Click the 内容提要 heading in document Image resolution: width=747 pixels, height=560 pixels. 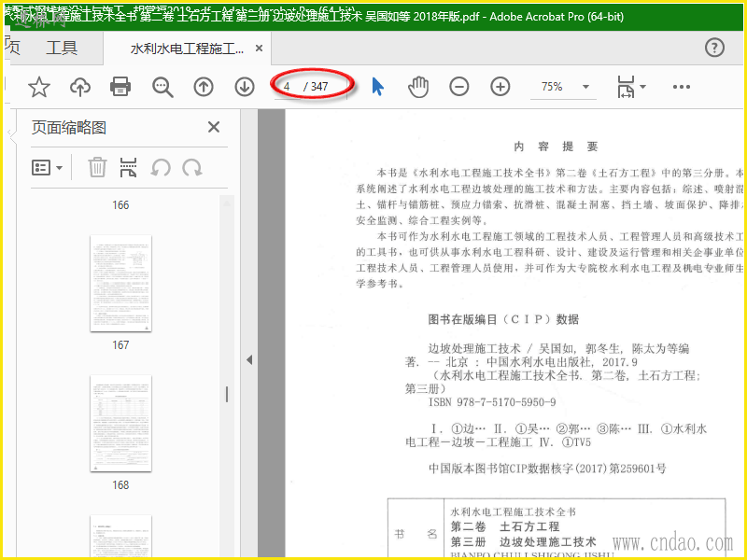pyautogui.click(x=556, y=147)
